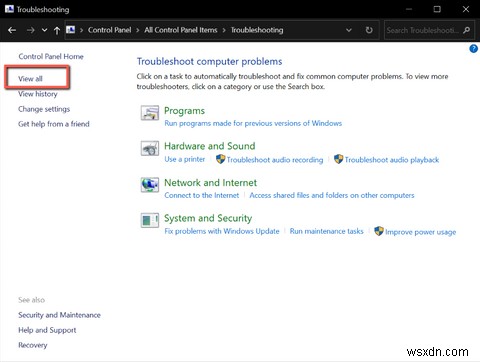
Task: Click Troubleshoot audio playback link
Action: click(392, 160)
